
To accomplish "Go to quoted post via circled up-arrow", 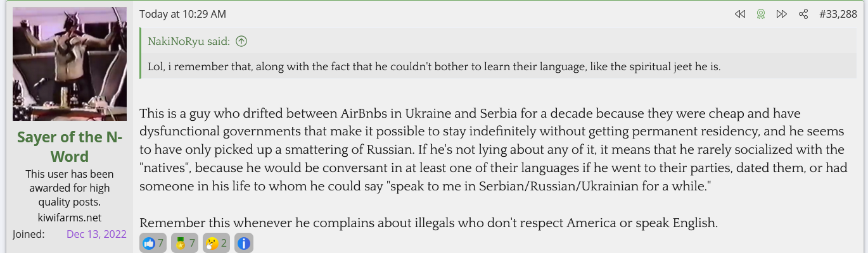I will coord(241,42).
